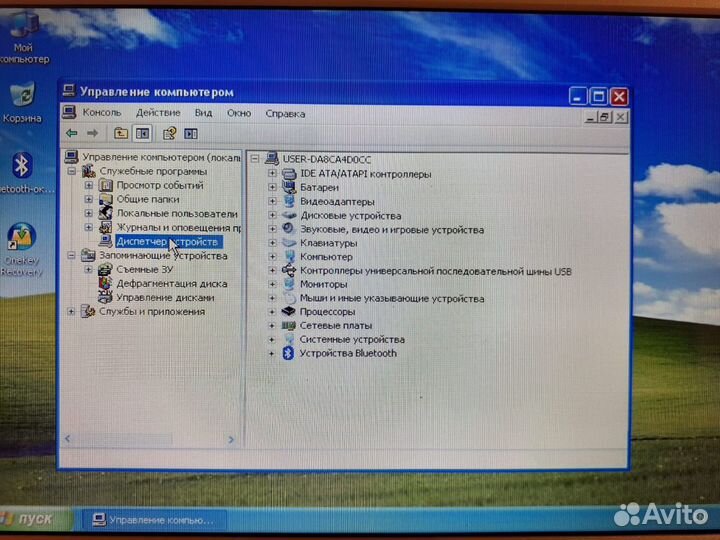Click the Forward arrow toolbar button
Image resolution: width=720 pixels, height=540 pixels.
[x=93, y=133]
